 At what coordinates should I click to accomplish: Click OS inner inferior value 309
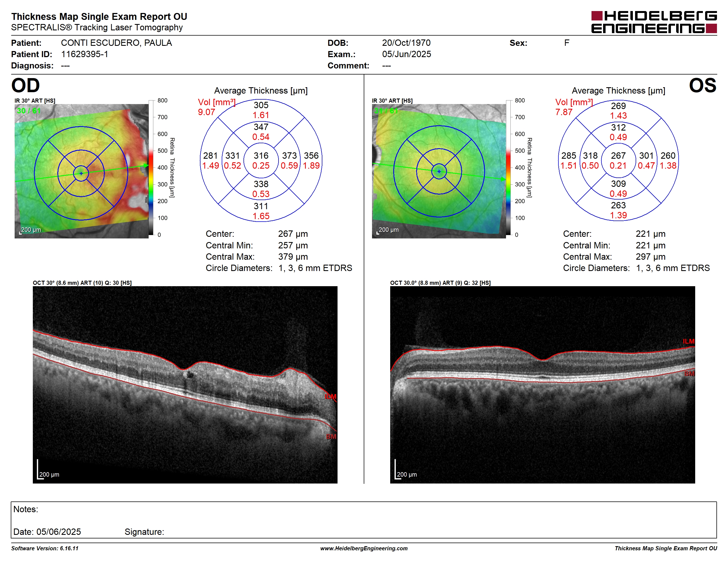pos(618,184)
